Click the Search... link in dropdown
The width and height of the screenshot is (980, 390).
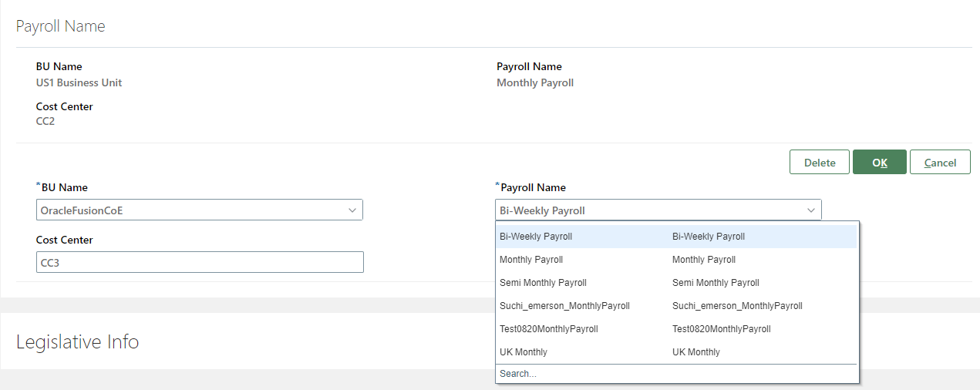pyautogui.click(x=518, y=374)
